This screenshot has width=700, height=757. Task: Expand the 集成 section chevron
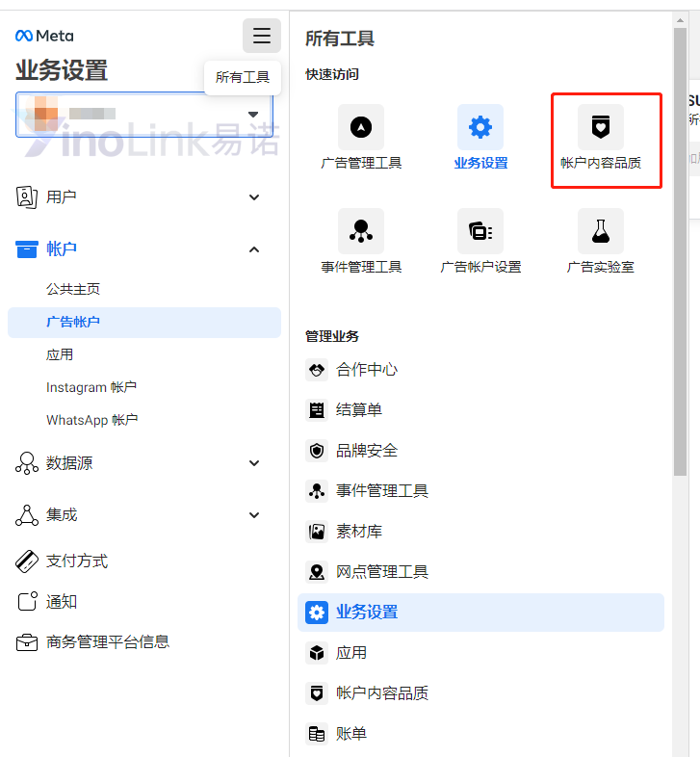(x=254, y=515)
